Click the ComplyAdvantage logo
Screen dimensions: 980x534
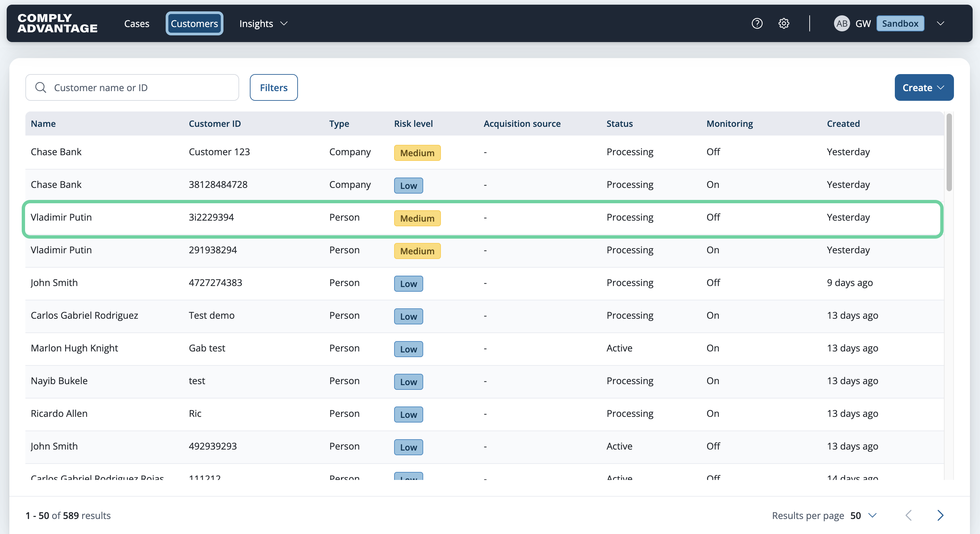pos(57,23)
